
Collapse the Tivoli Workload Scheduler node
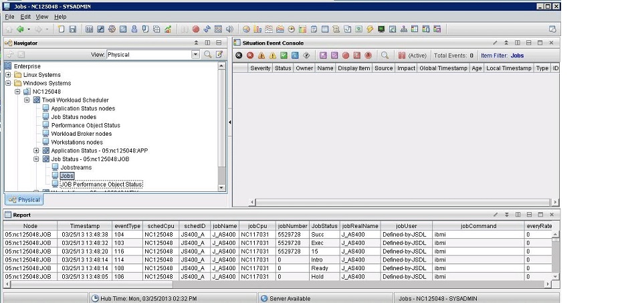click(x=27, y=100)
